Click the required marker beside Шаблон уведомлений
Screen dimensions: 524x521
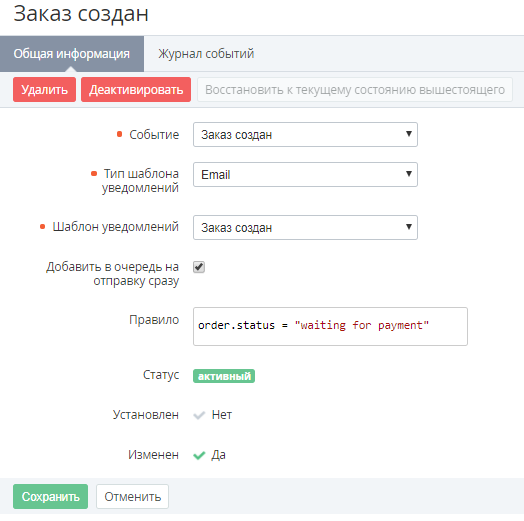pyautogui.click(x=42, y=227)
